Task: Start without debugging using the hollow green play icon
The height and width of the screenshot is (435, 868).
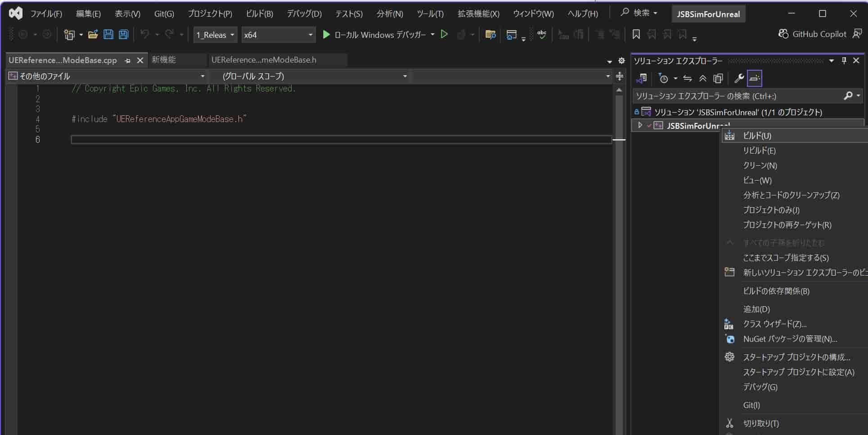Action: tap(444, 34)
